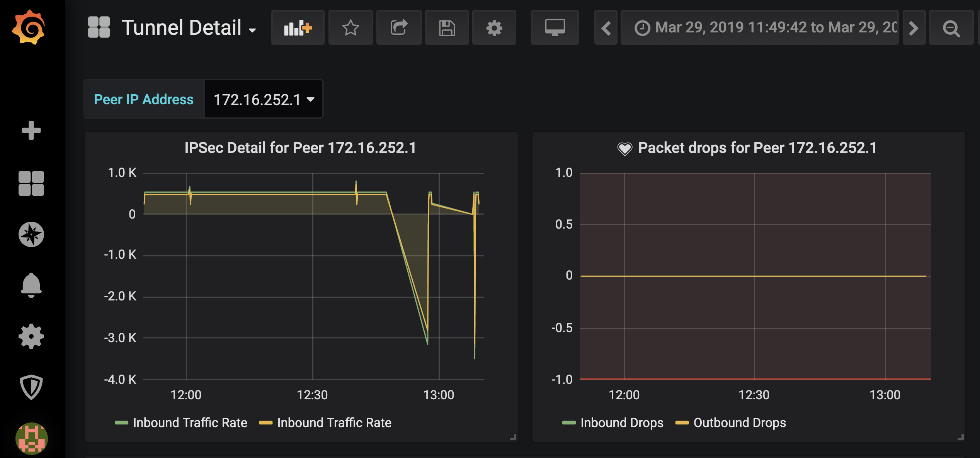
Task: Click yellow Inbound Traffic Rate color swatch
Action: pos(265,423)
